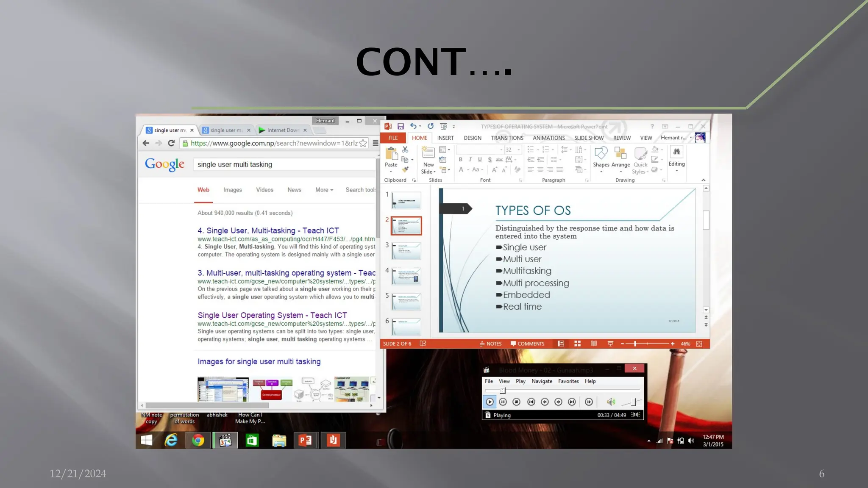
Task: Toggle Bold formatting in Font group
Action: pyautogui.click(x=460, y=160)
